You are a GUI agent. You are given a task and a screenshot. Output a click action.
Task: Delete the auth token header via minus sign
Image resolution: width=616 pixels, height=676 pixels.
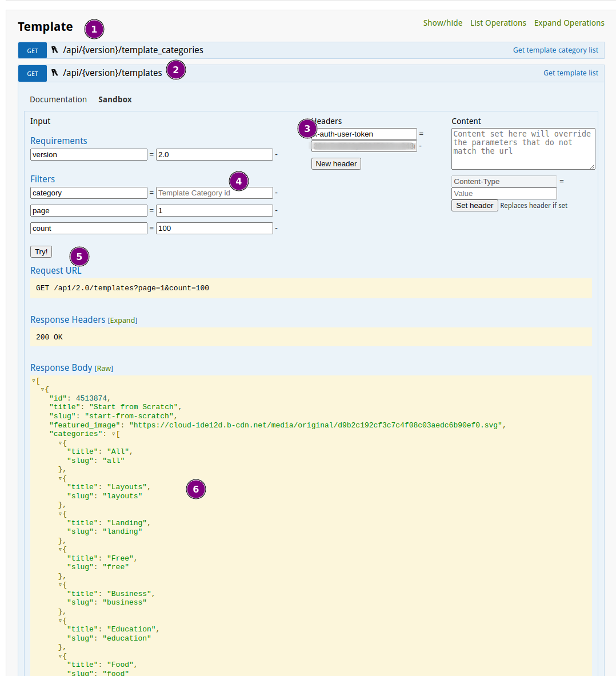(421, 146)
